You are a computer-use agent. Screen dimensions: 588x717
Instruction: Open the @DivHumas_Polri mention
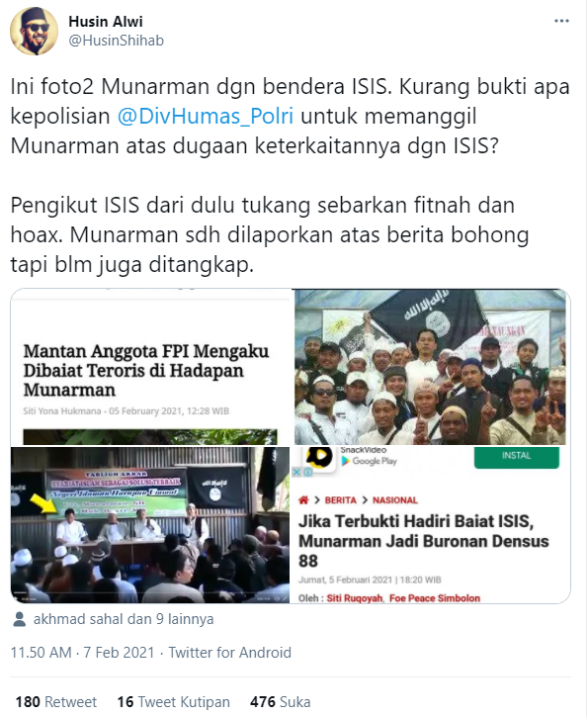coord(206,116)
